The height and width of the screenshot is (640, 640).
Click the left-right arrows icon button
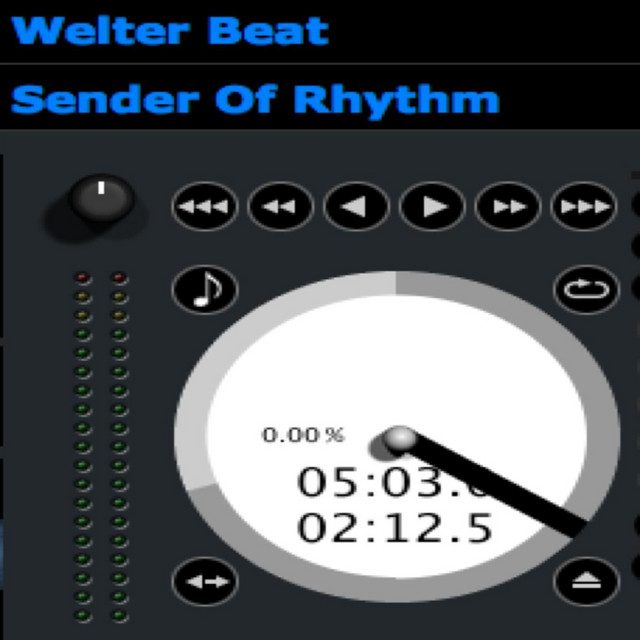205,581
